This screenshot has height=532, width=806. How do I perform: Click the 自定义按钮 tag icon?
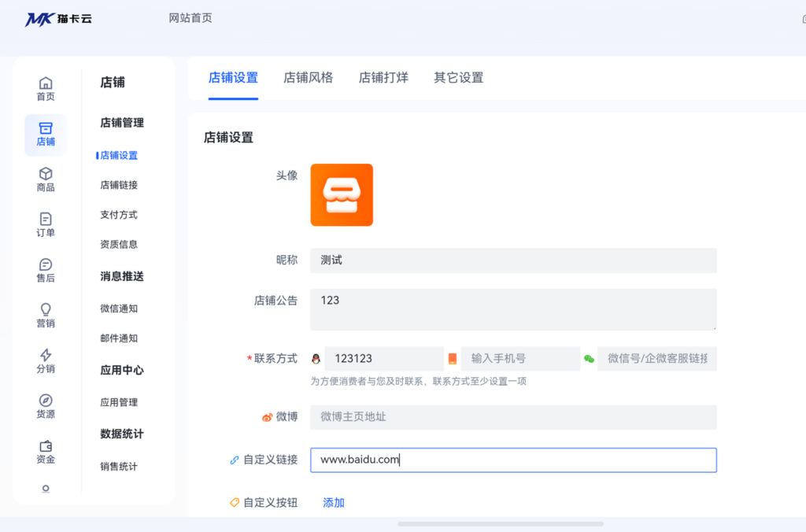(235, 502)
